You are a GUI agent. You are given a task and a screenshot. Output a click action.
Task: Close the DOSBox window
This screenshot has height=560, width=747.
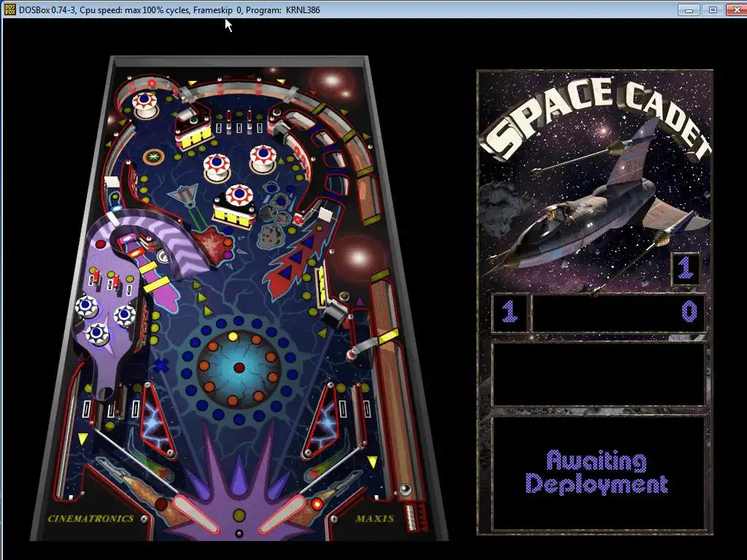(x=736, y=9)
